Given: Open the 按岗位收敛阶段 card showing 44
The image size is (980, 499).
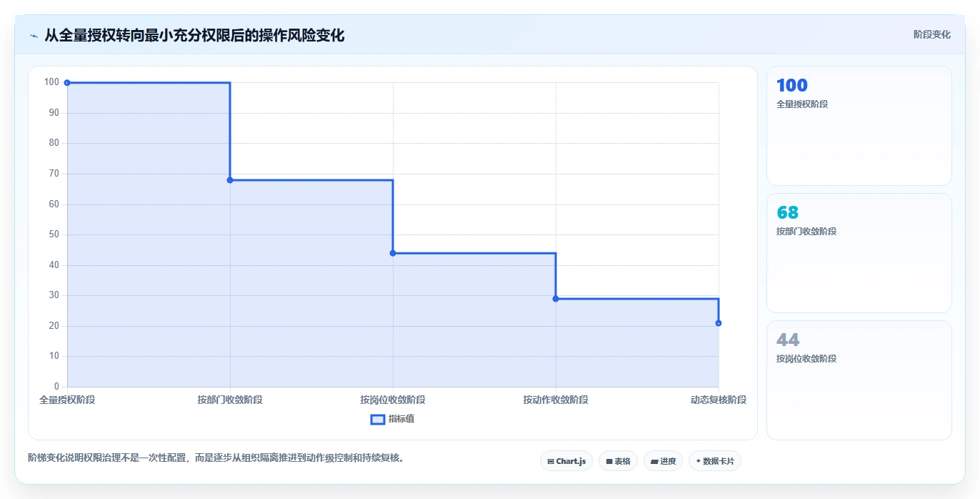Looking at the screenshot, I should (859, 380).
